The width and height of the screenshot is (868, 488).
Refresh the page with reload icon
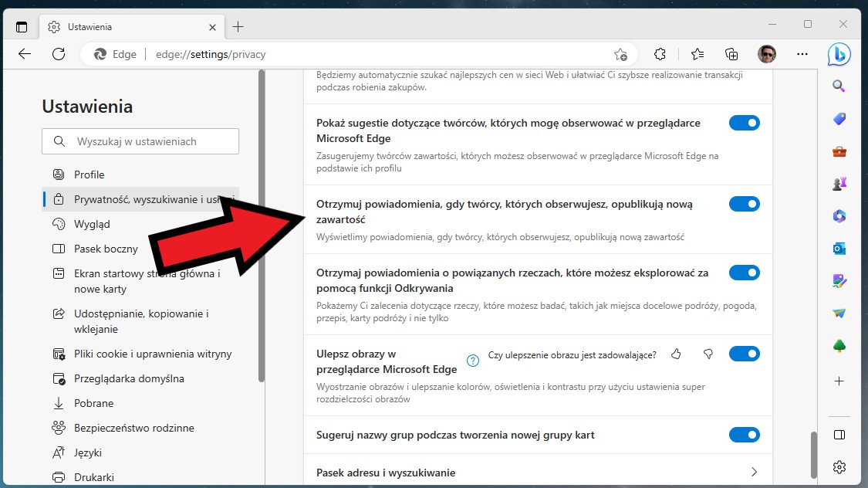[x=59, y=54]
